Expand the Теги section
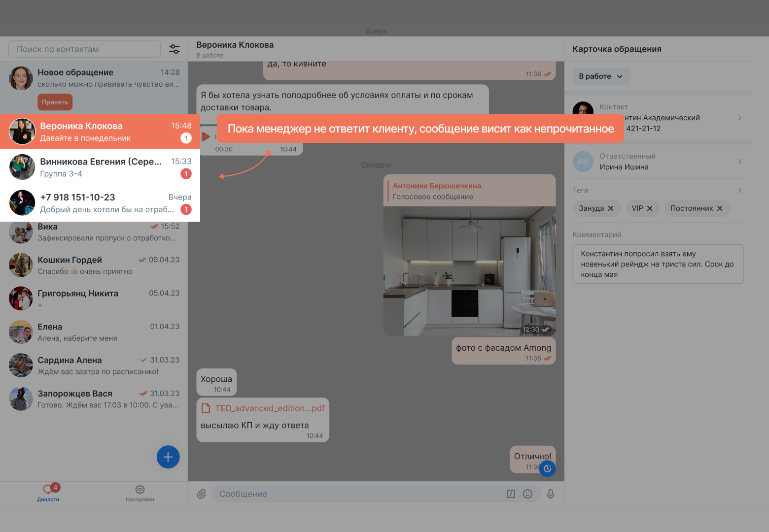769x532 pixels. click(739, 190)
